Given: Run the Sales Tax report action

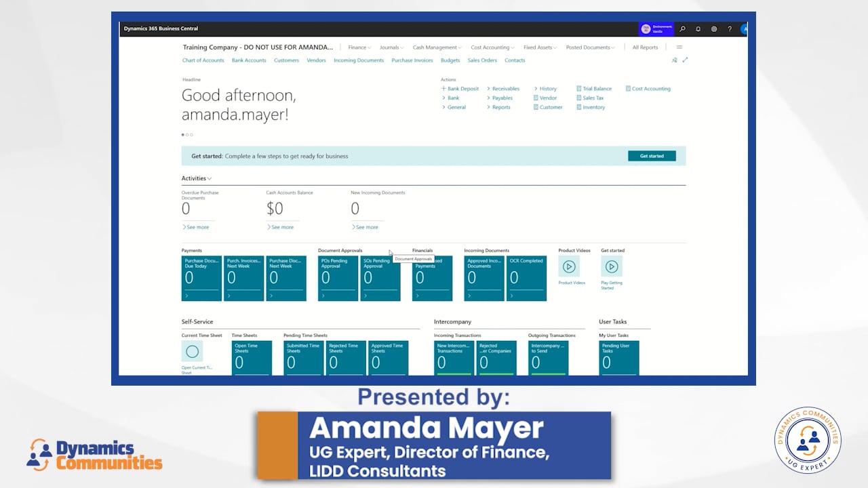Looking at the screenshot, I should point(590,98).
